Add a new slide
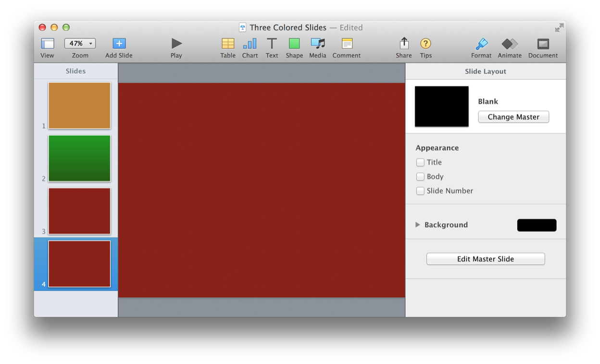Viewport: 600px width, 364px height. 119,43
